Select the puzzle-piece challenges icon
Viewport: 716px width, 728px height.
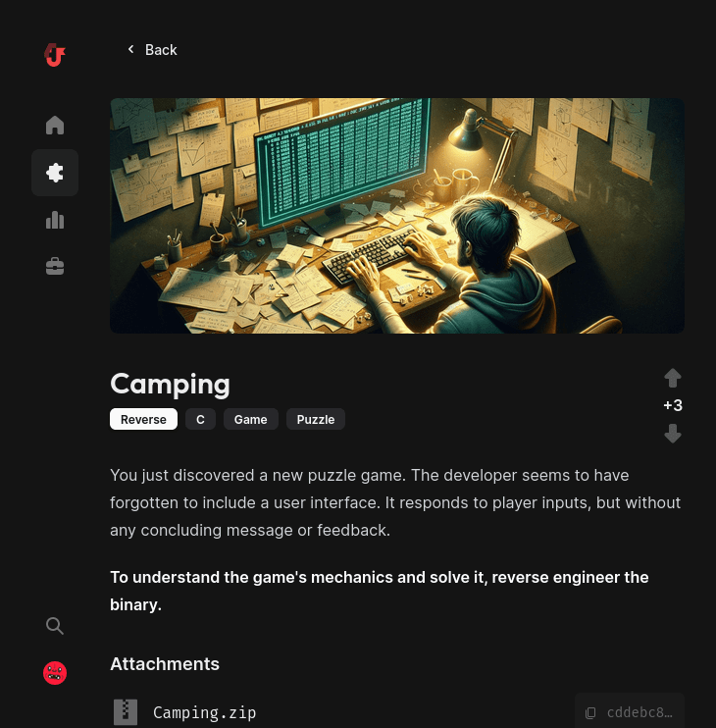[55, 173]
